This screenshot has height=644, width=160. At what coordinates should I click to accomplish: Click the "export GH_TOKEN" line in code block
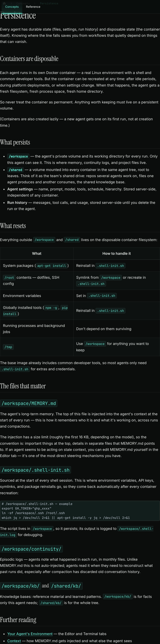click(x=26, y=509)
